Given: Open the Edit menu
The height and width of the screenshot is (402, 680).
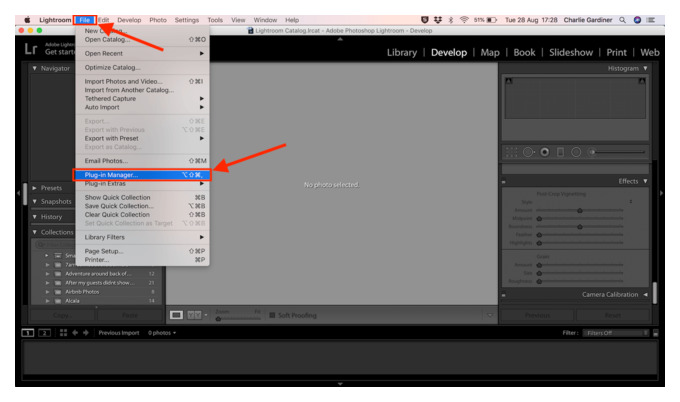Looking at the screenshot, I should coord(103,20).
